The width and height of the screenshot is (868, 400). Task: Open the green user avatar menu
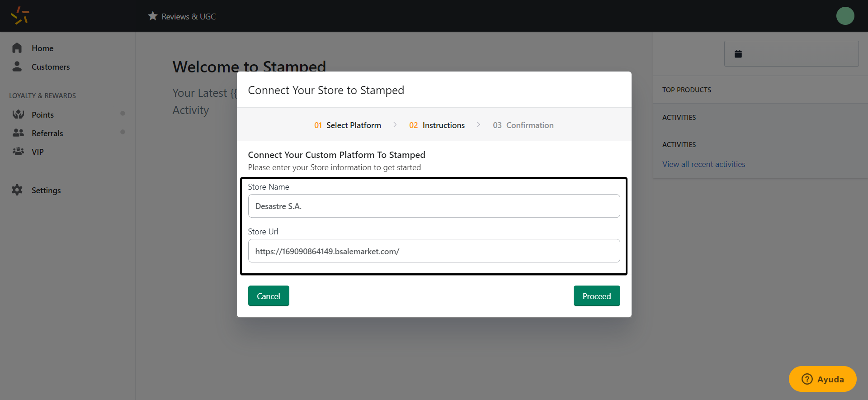click(x=845, y=16)
